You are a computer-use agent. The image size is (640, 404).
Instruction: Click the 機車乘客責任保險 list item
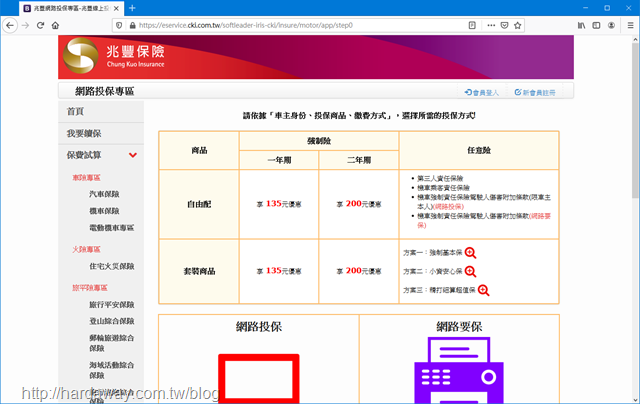(443, 188)
